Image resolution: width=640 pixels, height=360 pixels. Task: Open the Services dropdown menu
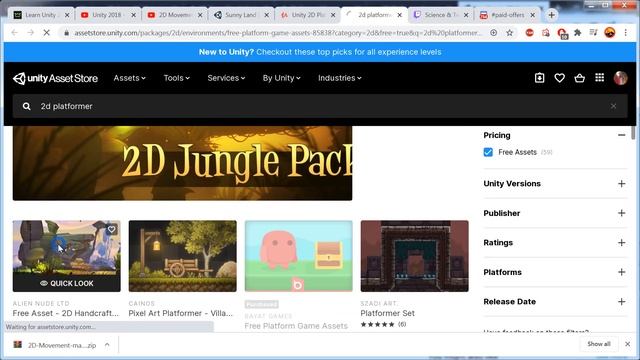pos(226,78)
